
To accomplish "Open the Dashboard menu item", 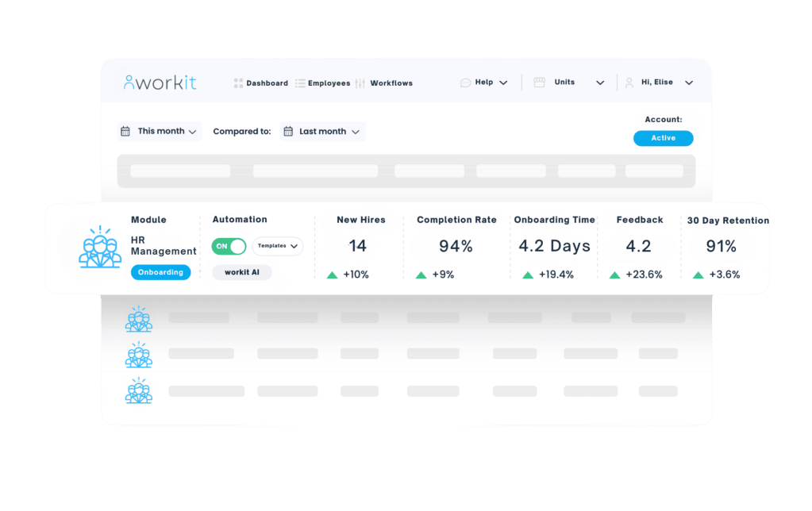I will [267, 83].
